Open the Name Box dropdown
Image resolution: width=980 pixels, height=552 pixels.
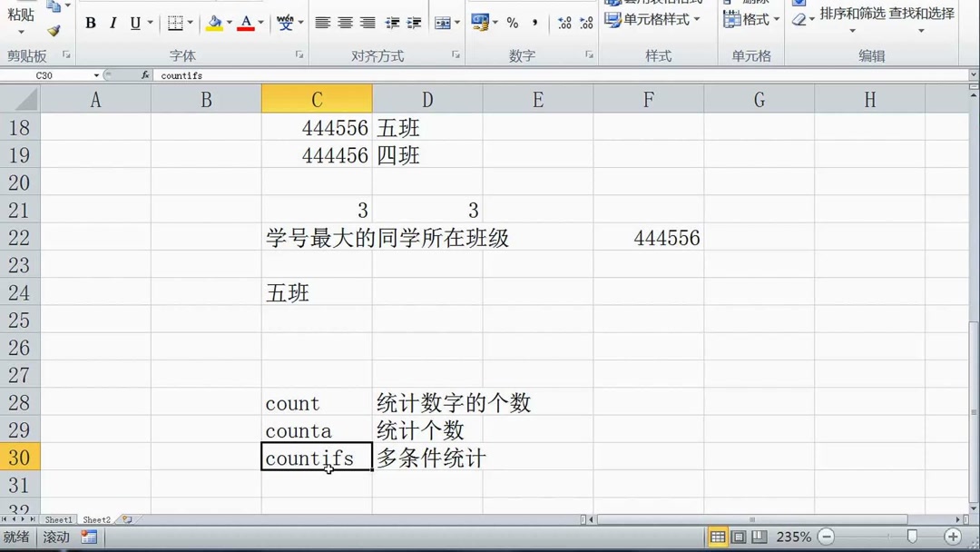click(x=98, y=75)
